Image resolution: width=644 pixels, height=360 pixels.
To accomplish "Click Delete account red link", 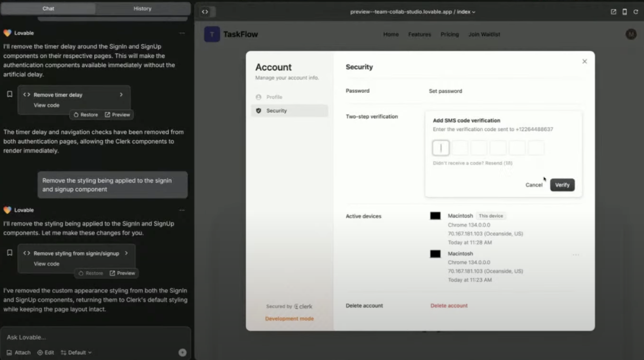I will click(x=449, y=305).
